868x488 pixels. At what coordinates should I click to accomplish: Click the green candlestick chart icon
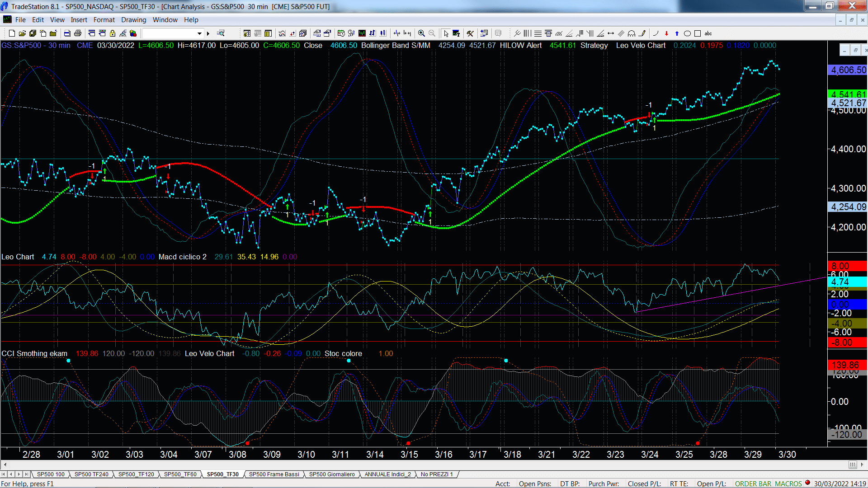[362, 33]
